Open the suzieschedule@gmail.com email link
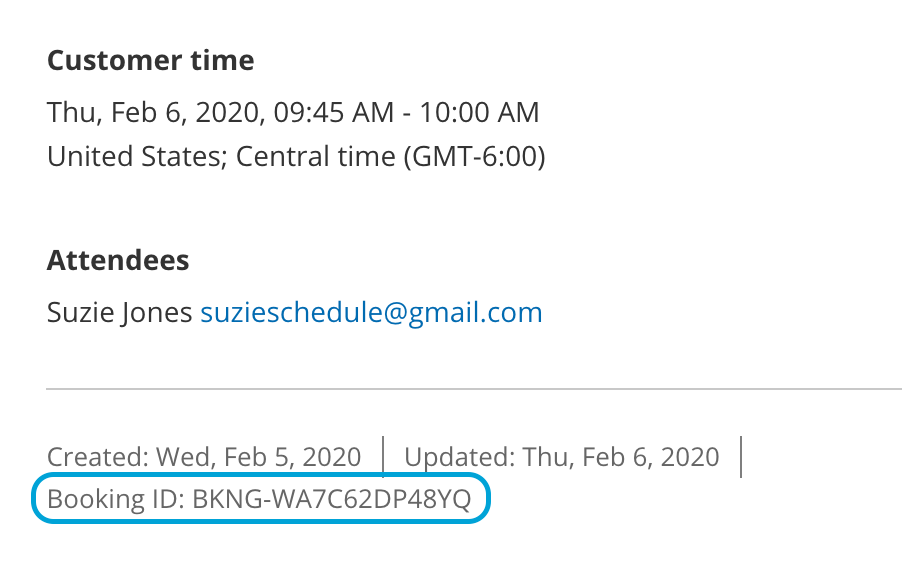Image resolution: width=902 pixels, height=570 pixels. (x=371, y=313)
